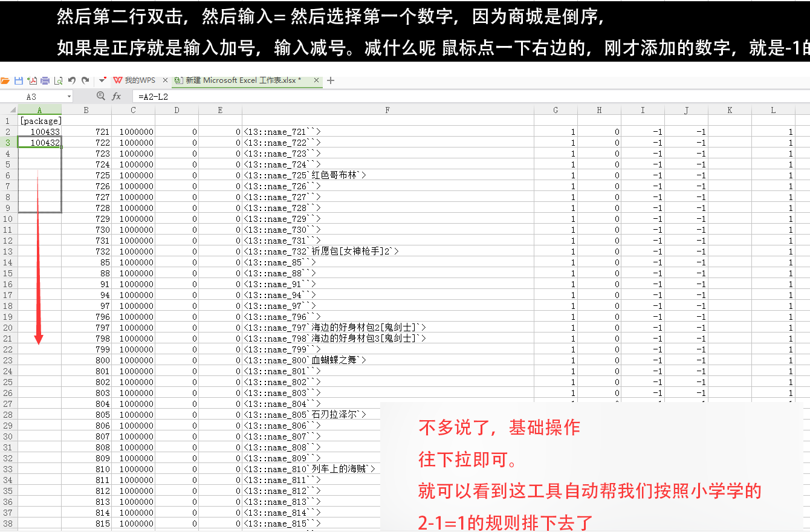The width and height of the screenshot is (810, 532).
Task: Click the zoom magnifier icon beside fx
Action: 101,96
